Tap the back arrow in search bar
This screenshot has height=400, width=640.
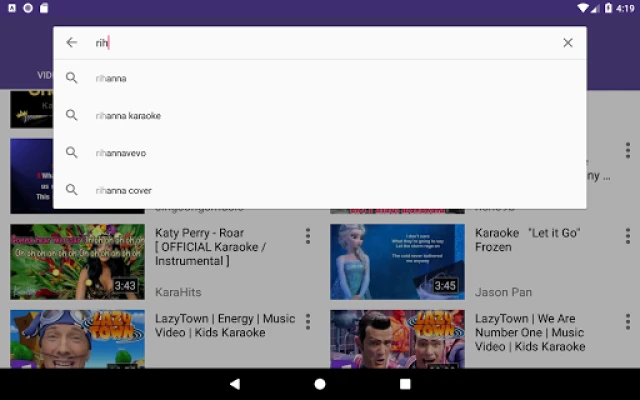[x=71, y=43]
